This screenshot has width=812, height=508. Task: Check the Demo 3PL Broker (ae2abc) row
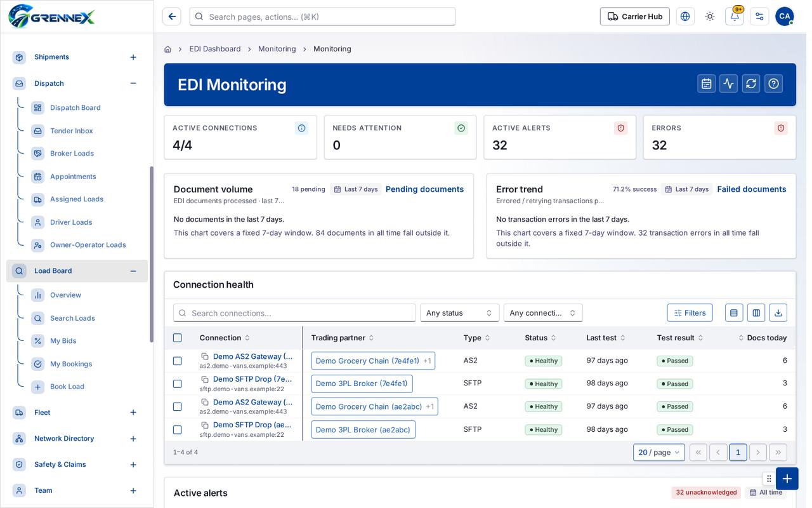[x=177, y=429]
